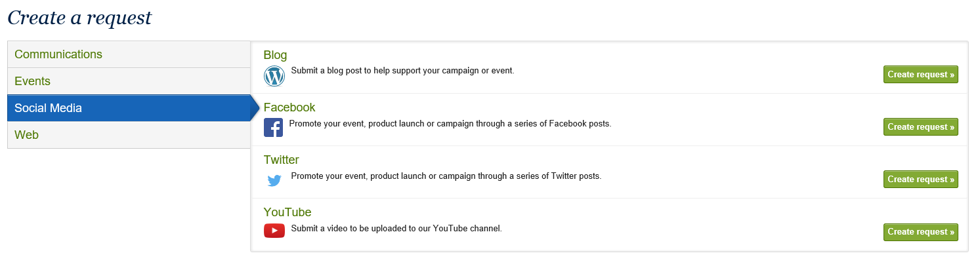Open the Web category tab
This screenshot has height=268, width=980.
27,135
